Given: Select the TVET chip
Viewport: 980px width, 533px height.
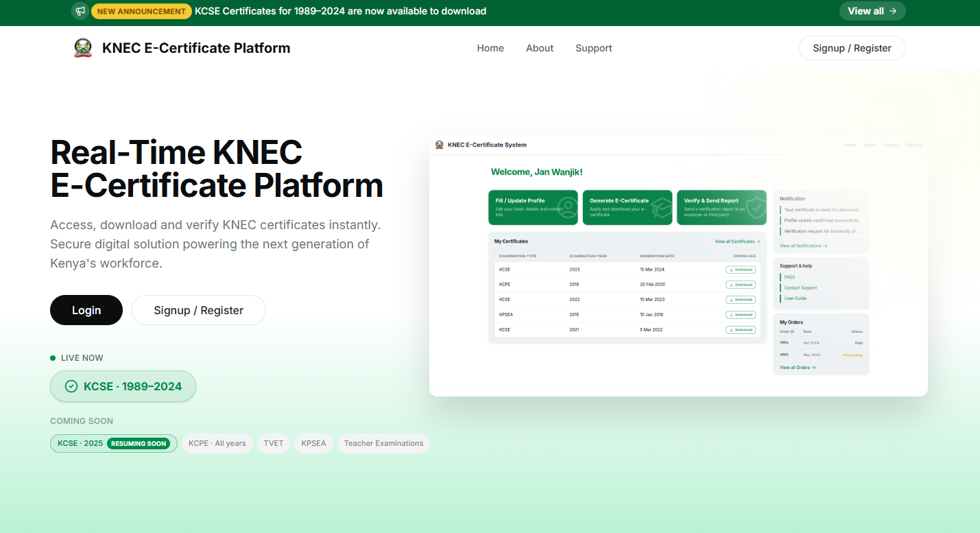Looking at the screenshot, I should (274, 443).
